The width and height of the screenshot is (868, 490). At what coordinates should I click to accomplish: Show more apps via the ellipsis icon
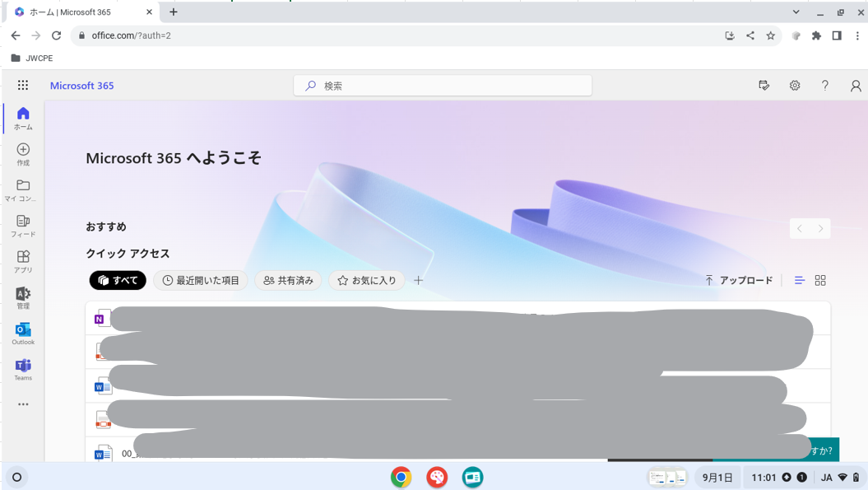[23, 404]
